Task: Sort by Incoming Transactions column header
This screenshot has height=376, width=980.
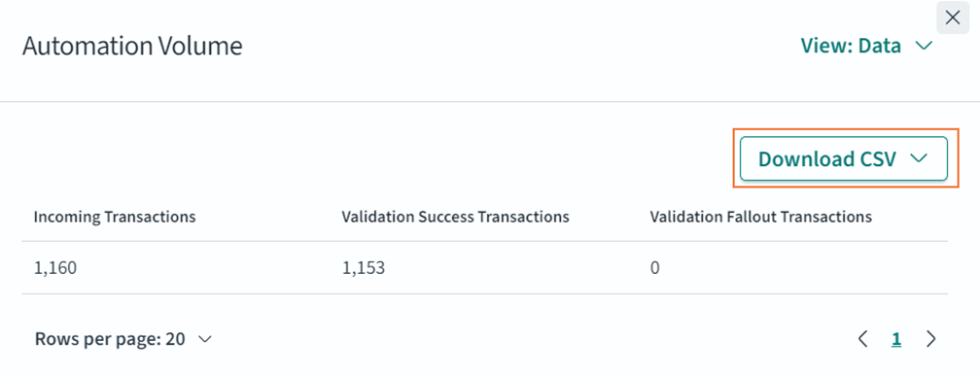Action: [115, 217]
